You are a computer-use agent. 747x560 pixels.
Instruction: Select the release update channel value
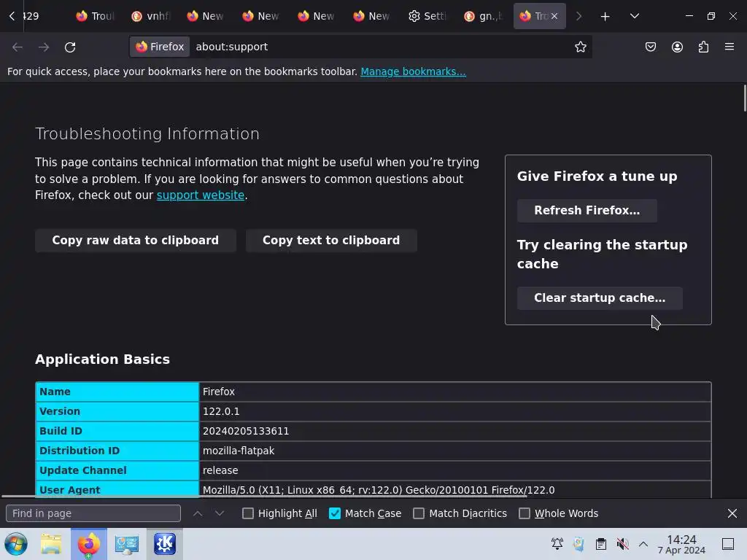coord(220,470)
